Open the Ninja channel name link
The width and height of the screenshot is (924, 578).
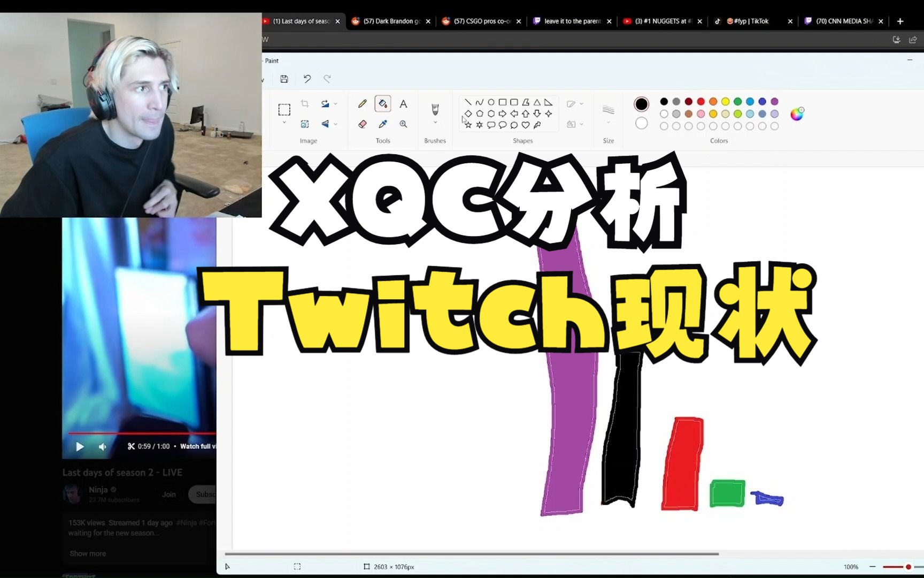[98, 490]
